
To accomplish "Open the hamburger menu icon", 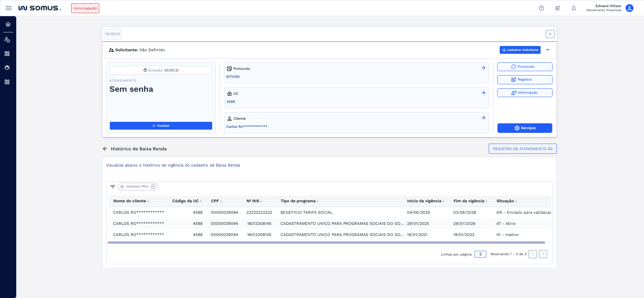I will point(8,8).
